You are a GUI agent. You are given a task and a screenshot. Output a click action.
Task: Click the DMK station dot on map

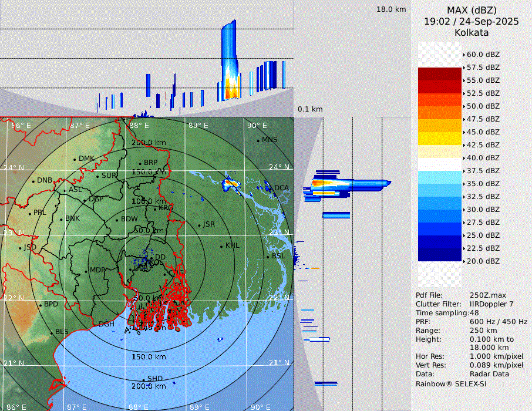click(75, 159)
